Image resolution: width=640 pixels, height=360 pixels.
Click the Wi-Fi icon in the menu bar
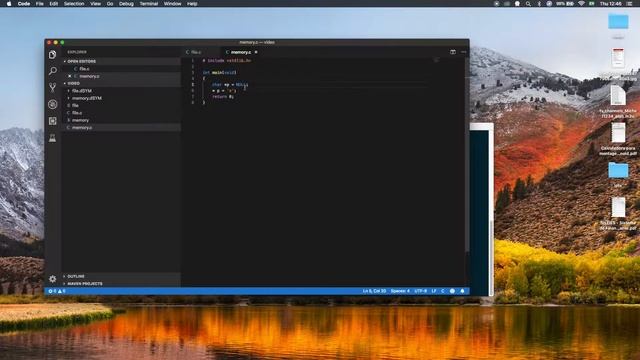pos(581,4)
